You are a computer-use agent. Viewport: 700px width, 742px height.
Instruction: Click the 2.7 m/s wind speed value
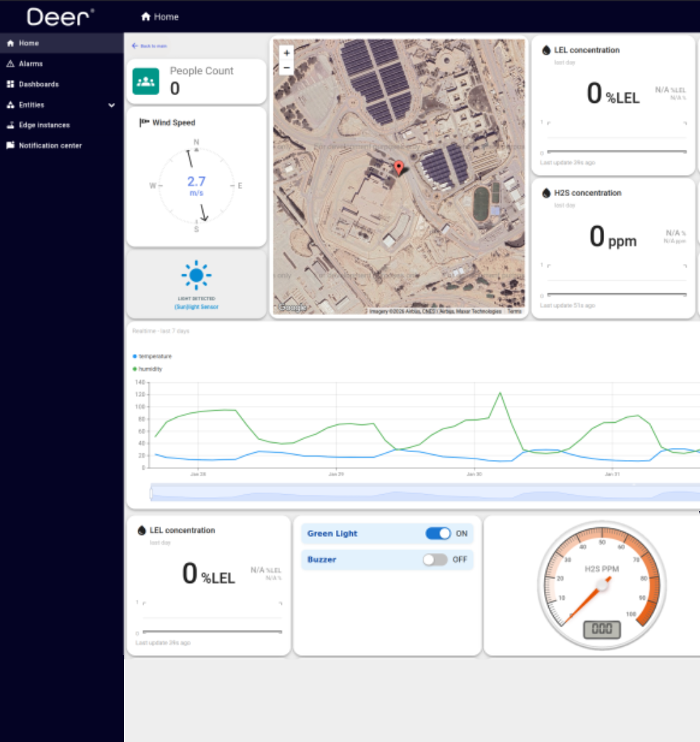[x=197, y=185]
